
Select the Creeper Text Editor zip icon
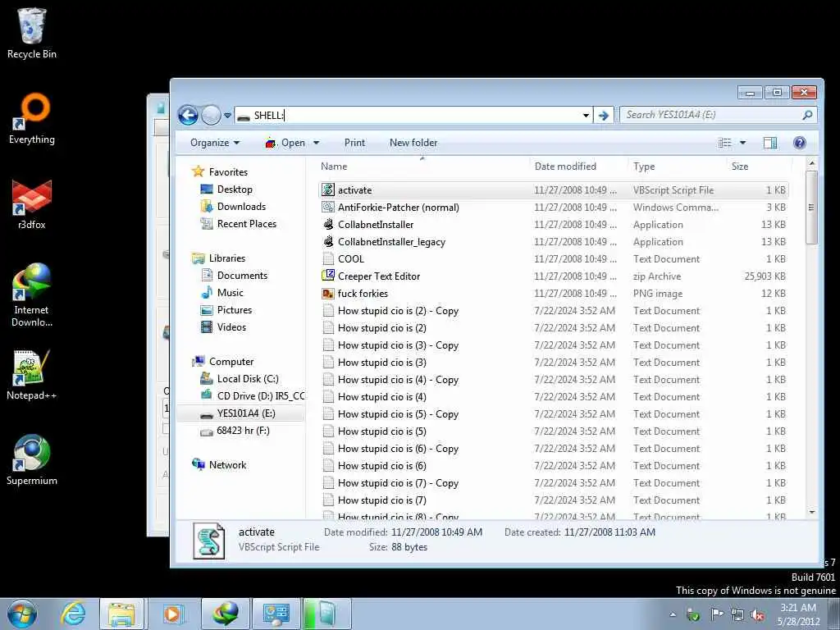point(328,276)
